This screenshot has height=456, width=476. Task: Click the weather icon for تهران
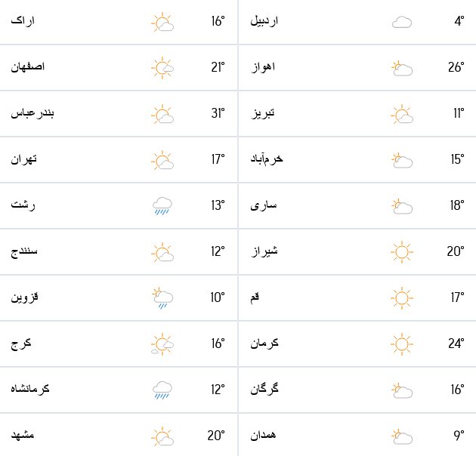click(x=162, y=160)
